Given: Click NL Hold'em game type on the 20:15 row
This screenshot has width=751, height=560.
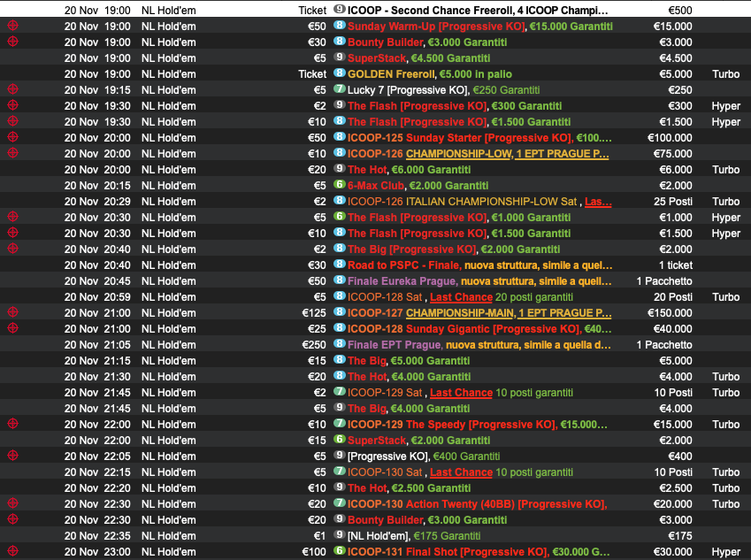Looking at the screenshot, I should coord(169,186).
